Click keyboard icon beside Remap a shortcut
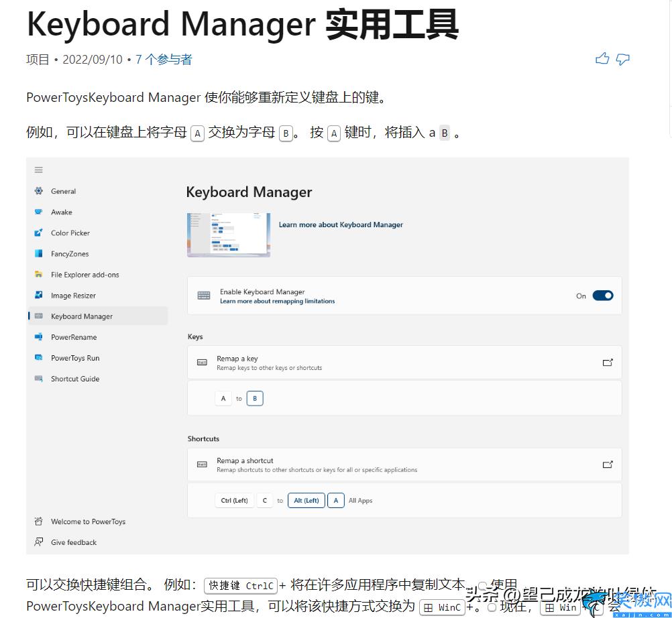This screenshot has width=672, height=618. (x=202, y=465)
